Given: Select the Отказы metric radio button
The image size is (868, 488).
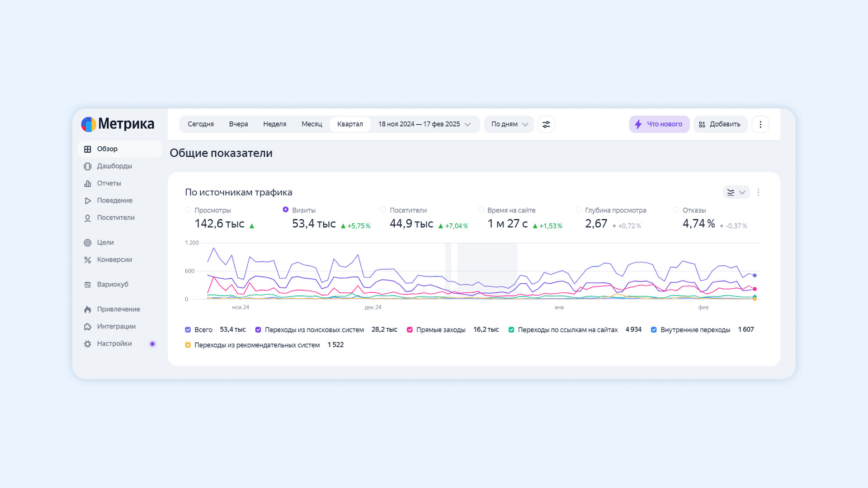Looking at the screenshot, I should (676, 210).
